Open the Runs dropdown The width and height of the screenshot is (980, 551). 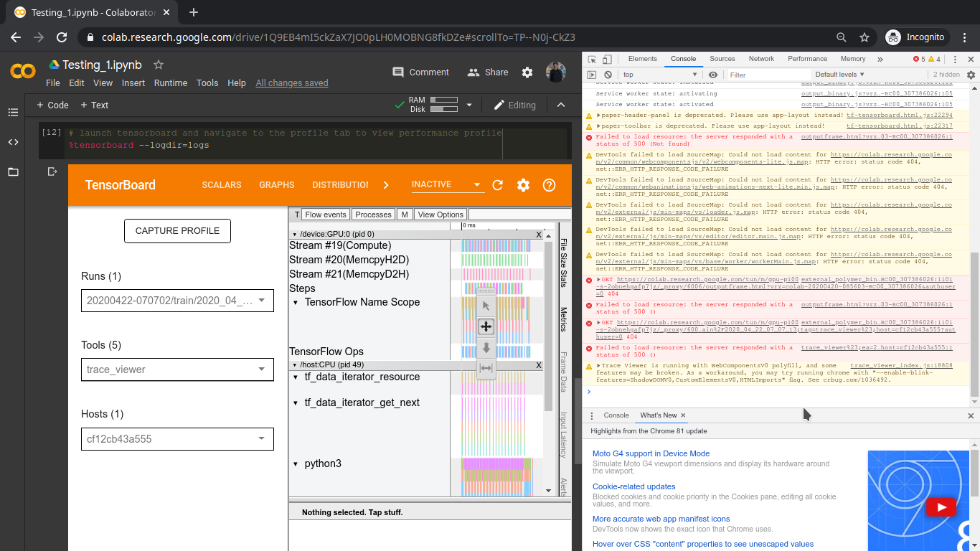pos(178,301)
